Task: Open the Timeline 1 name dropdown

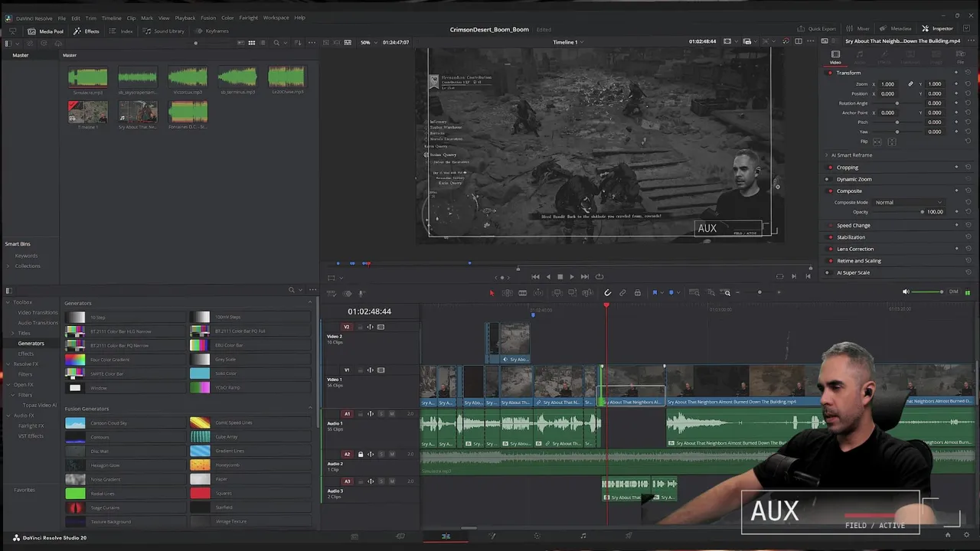Action: pos(568,43)
